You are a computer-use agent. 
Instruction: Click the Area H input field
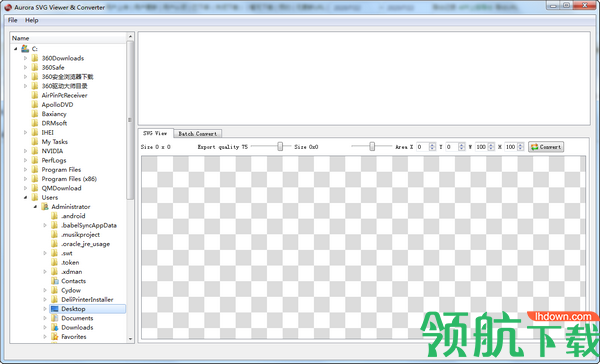[510, 147]
